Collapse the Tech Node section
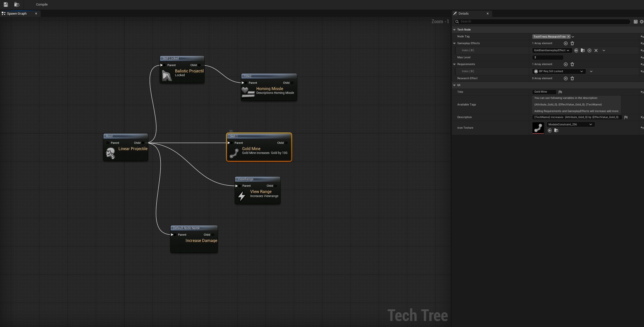Viewport: 644px width, 327px height. point(454,30)
